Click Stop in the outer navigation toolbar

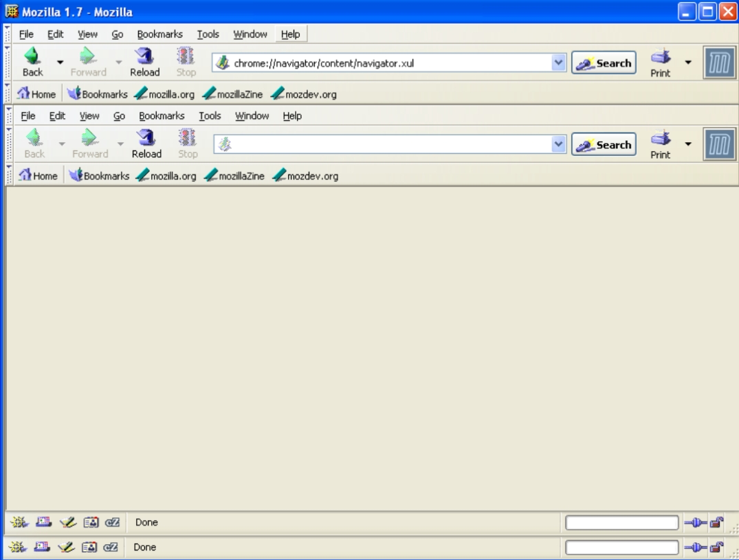pyautogui.click(x=186, y=62)
